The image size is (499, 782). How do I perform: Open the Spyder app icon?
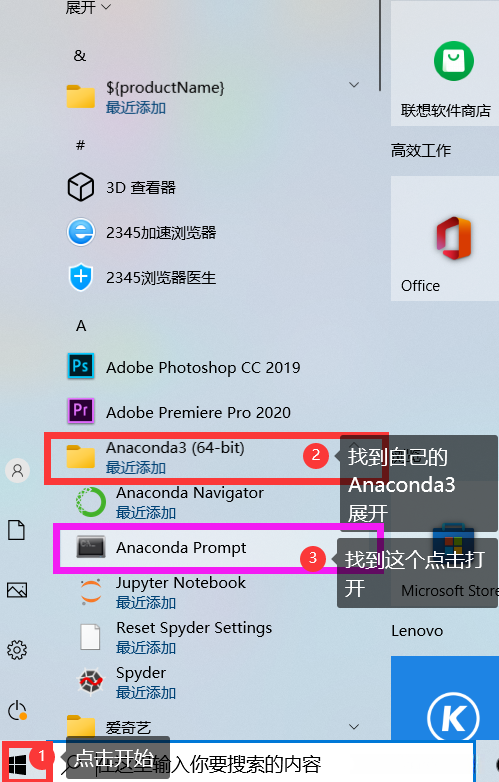click(91, 681)
